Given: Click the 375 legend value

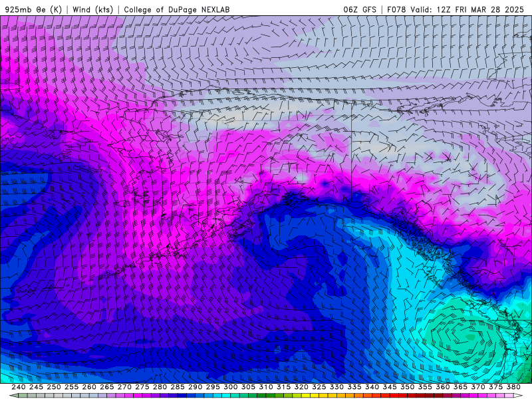Looking at the screenshot, I should pyautogui.click(x=495, y=387).
